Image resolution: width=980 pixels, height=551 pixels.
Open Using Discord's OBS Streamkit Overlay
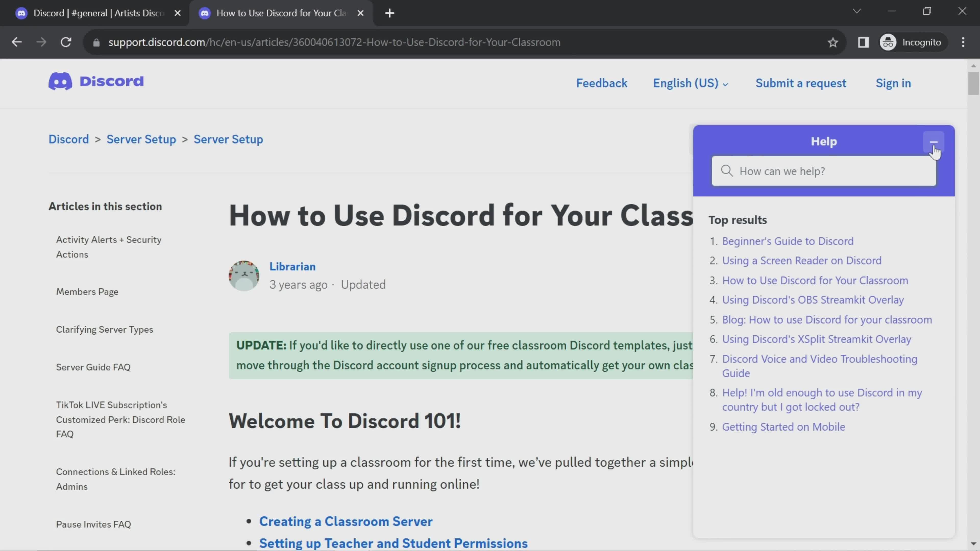[813, 300]
